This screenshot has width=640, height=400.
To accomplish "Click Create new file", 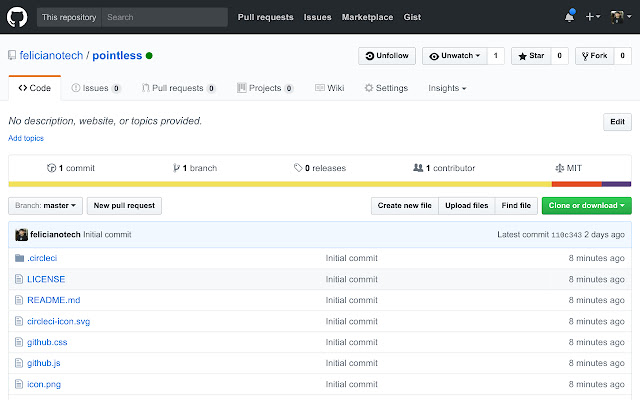I will point(404,206).
